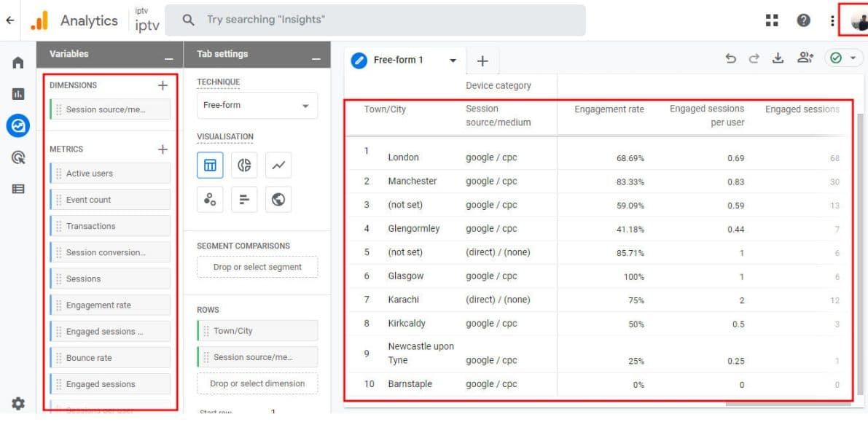Viewport: 868px width, 425px height.
Task: Select scatter plot visualisation icon
Action: click(211, 199)
